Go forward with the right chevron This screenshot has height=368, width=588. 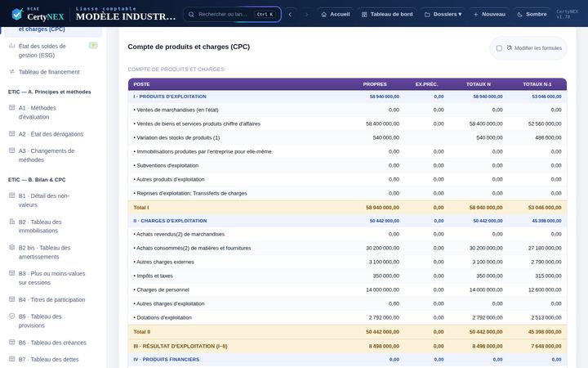(307, 14)
